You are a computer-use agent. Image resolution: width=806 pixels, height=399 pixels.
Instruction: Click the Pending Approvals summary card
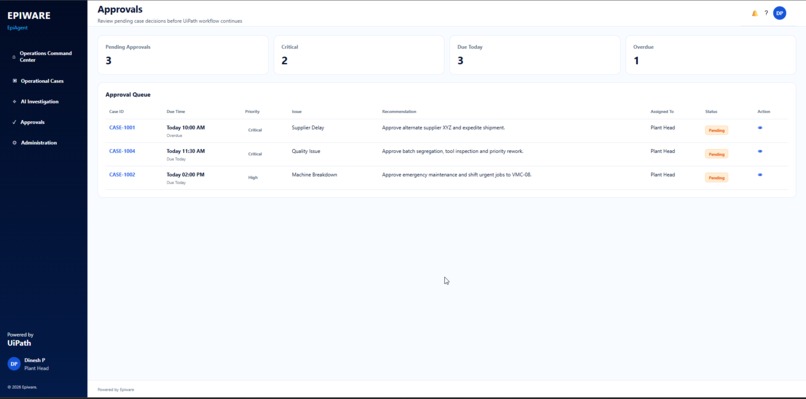pyautogui.click(x=183, y=55)
